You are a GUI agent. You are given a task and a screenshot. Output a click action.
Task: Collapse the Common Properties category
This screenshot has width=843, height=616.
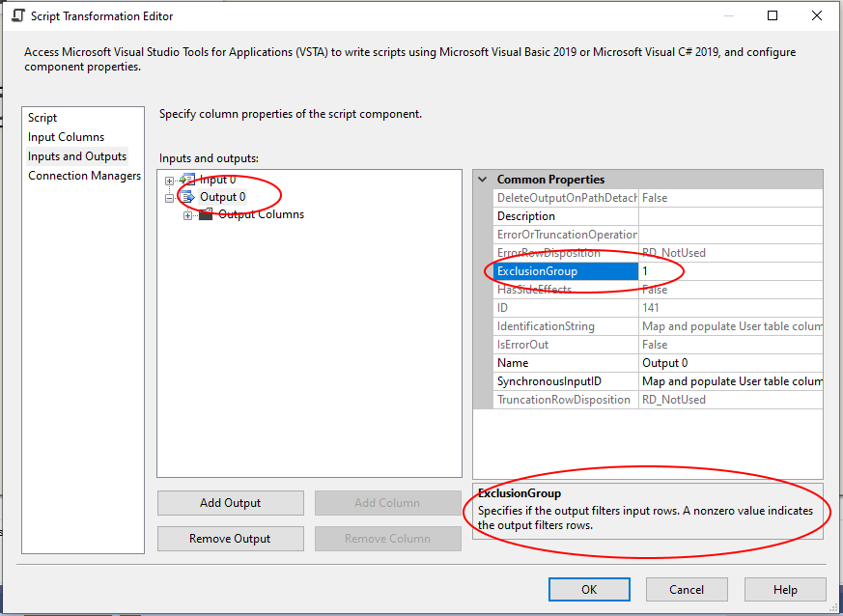coord(483,180)
